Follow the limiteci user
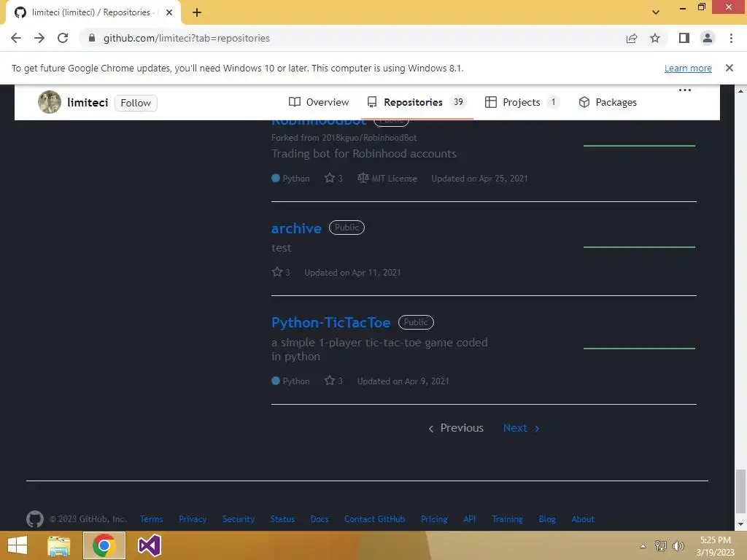This screenshot has height=560, width=747. (136, 103)
